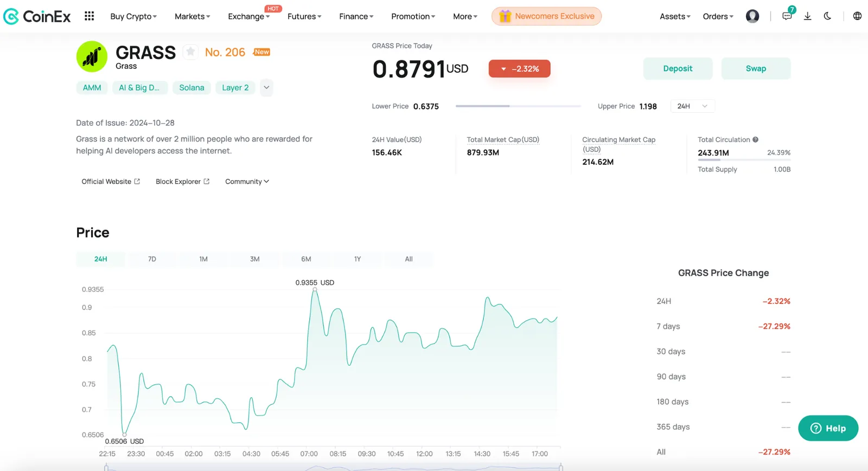Screen dimensions: 868x471
Task: Open the Markets dropdown menu
Action: [x=193, y=16]
